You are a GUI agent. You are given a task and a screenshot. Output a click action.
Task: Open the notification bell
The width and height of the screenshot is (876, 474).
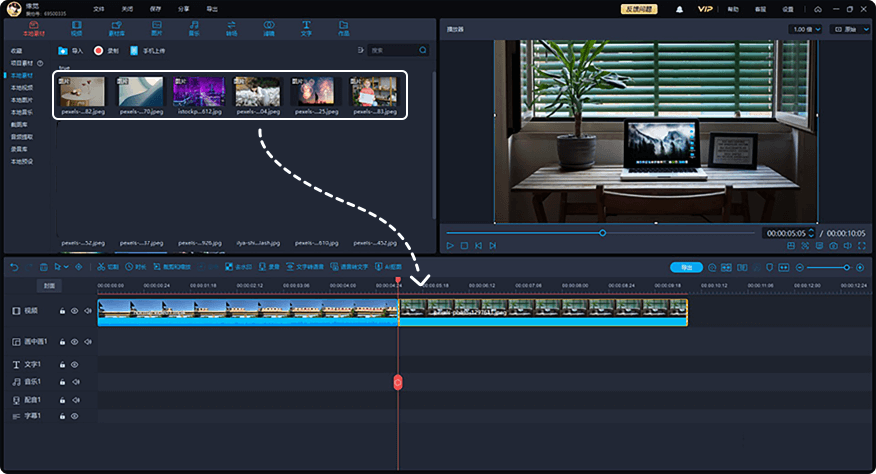680,8
